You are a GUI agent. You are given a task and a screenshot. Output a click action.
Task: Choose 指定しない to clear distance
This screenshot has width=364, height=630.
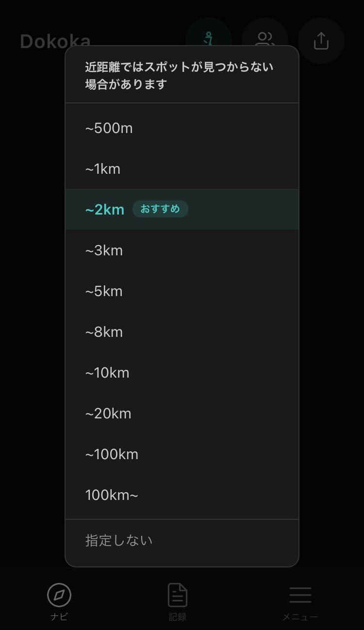(x=182, y=541)
